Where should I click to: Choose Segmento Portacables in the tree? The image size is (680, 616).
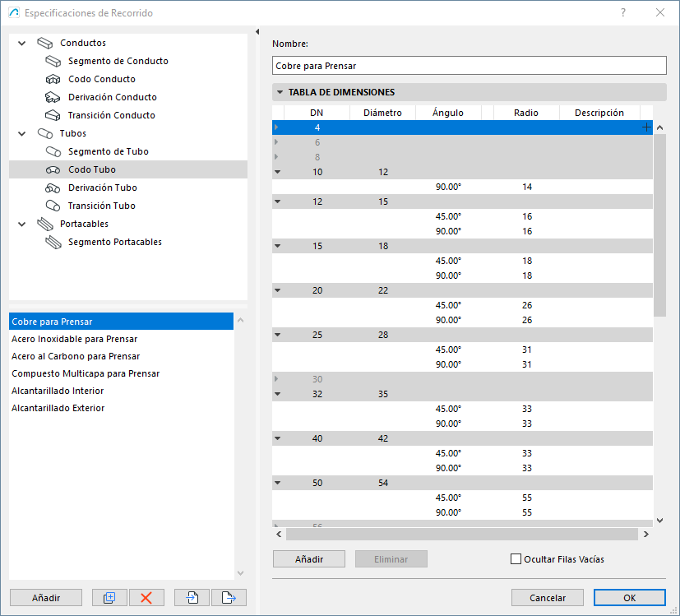tap(114, 242)
